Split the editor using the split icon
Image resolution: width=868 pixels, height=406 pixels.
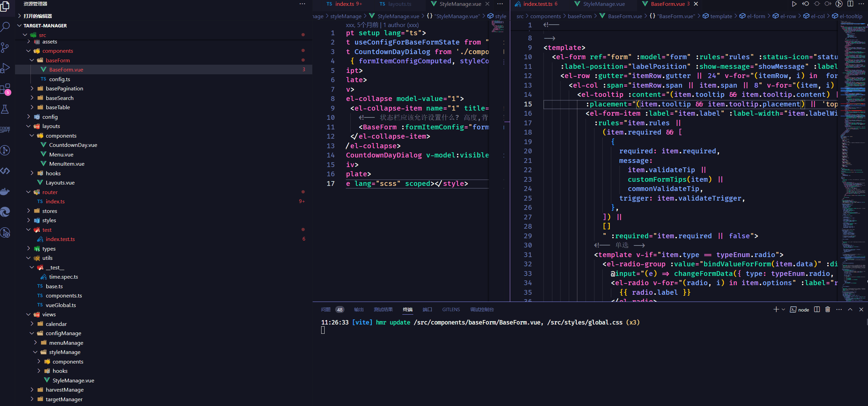click(x=851, y=4)
